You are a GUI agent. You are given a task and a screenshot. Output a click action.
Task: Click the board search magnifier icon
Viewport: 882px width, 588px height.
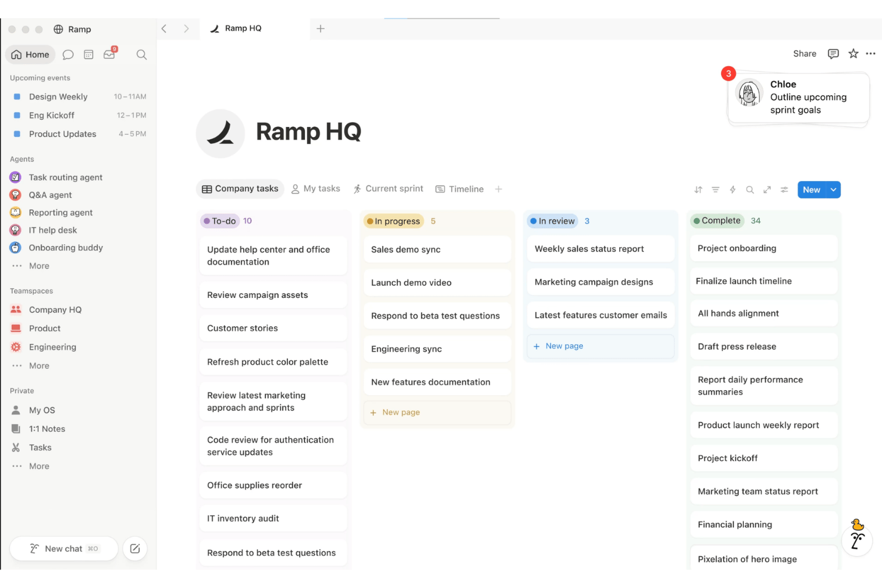pyautogui.click(x=750, y=189)
